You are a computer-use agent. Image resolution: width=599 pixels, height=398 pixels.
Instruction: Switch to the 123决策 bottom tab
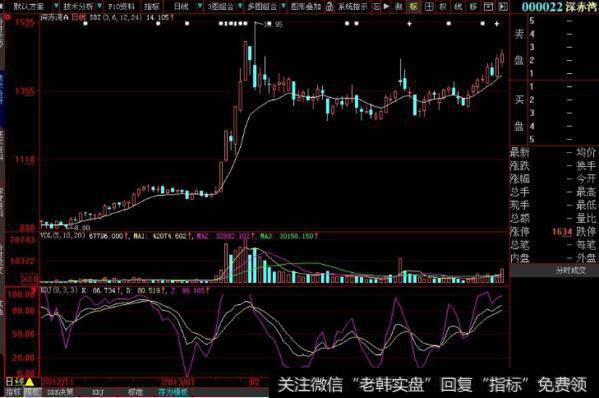point(59,392)
